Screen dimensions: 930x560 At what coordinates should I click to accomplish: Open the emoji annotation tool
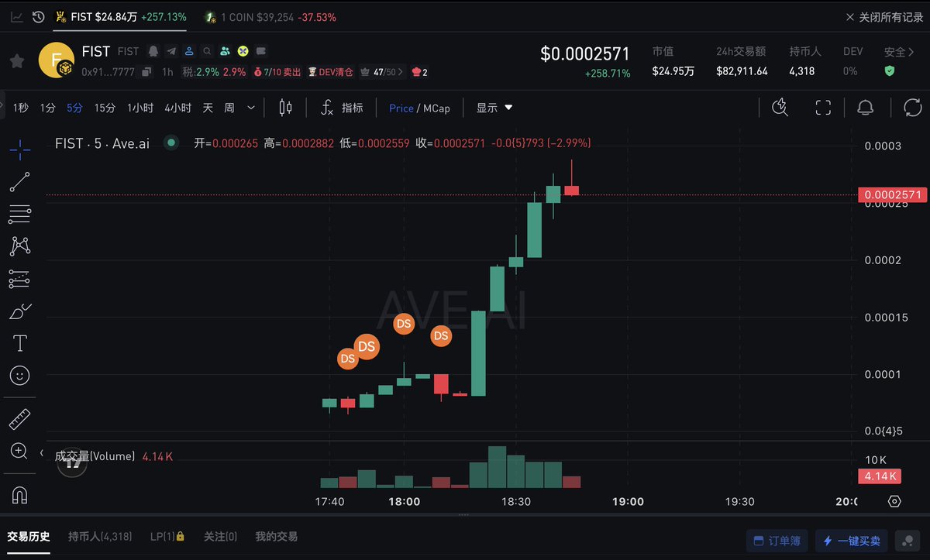click(19, 376)
